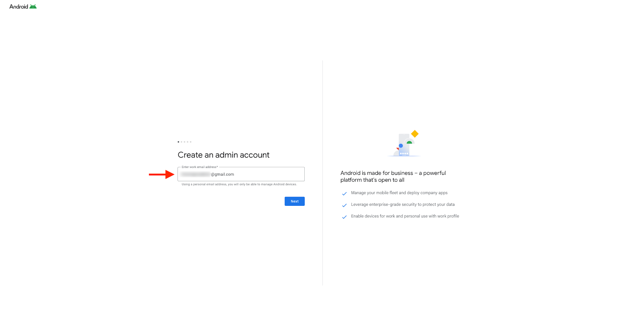
Task: Click the blue circle in the phone illustration
Action: (x=401, y=146)
